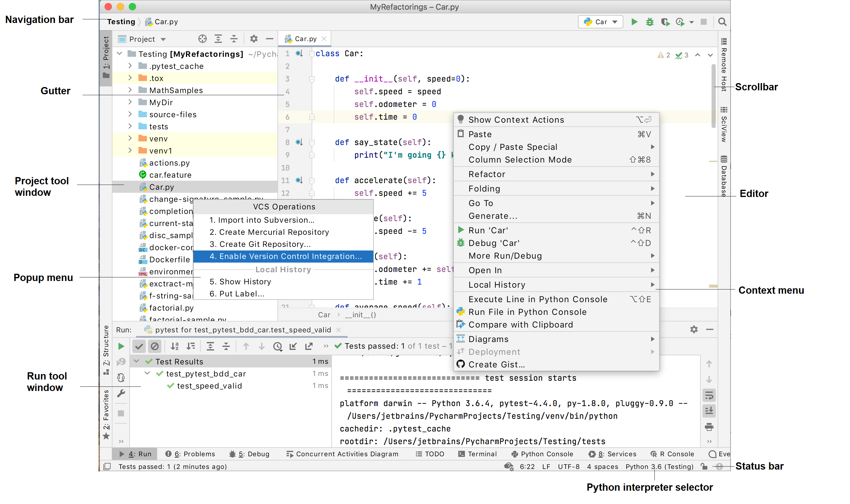Open the 6: Problems tool window button
The height and width of the screenshot is (504, 850).
pos(190,454)
